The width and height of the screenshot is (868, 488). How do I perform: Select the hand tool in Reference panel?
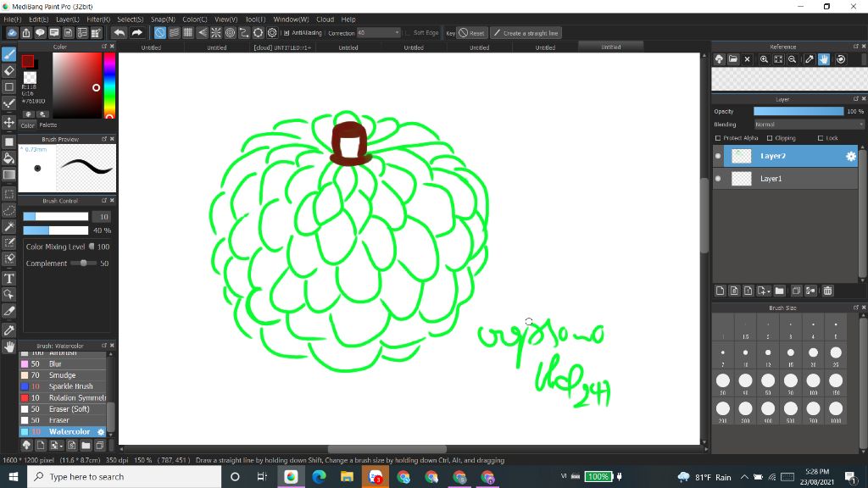point(824,59)
